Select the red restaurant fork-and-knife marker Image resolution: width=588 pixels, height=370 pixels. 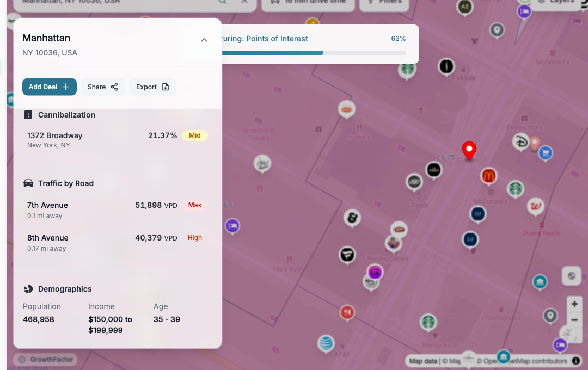tap(347, 312)
